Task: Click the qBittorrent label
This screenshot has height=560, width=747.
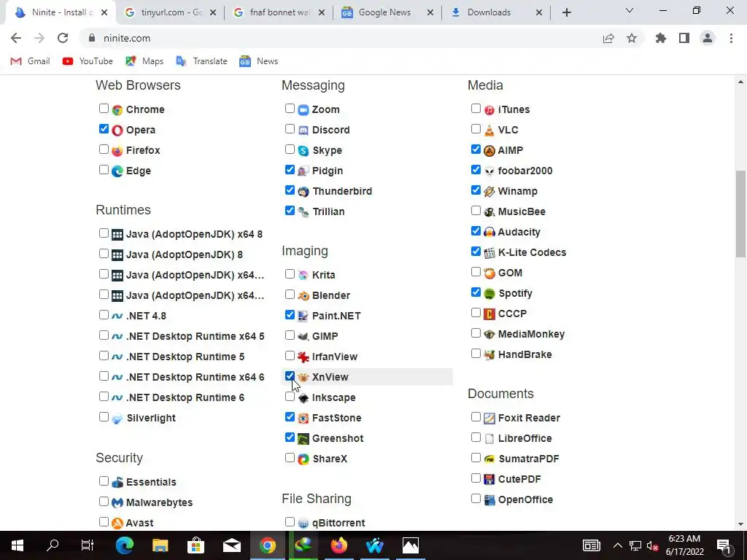Action: tap(338, 524)
